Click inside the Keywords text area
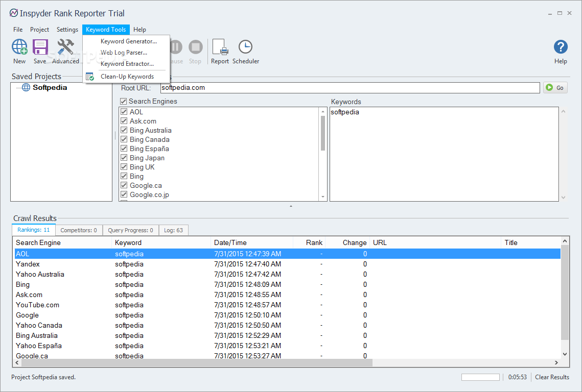 coord(444,154)
